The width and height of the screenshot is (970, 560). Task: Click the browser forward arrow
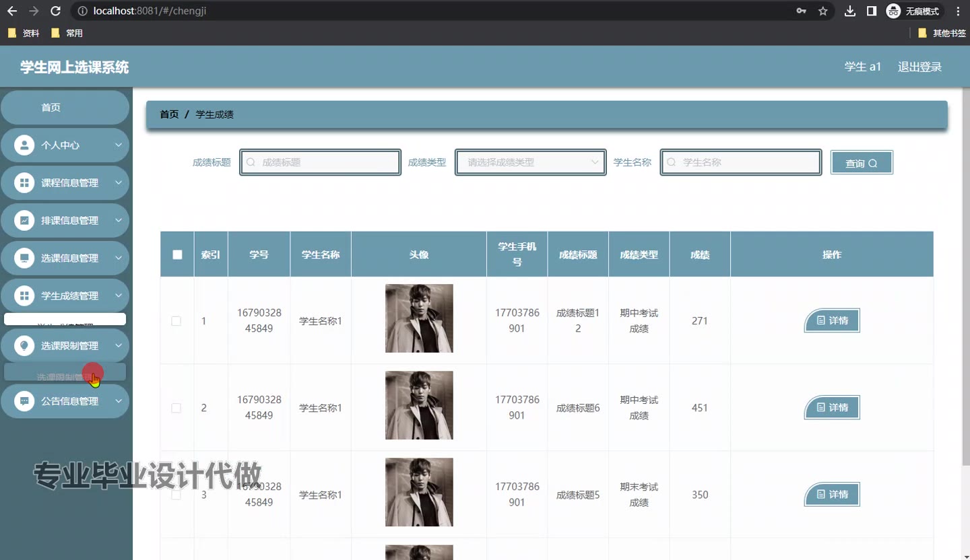click(x=34, y=11)
